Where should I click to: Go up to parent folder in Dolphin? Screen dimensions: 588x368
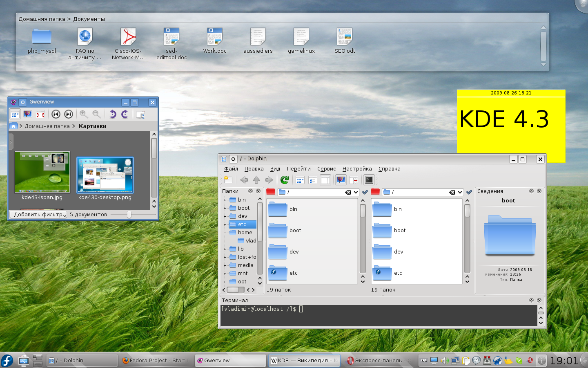point(256,180)
